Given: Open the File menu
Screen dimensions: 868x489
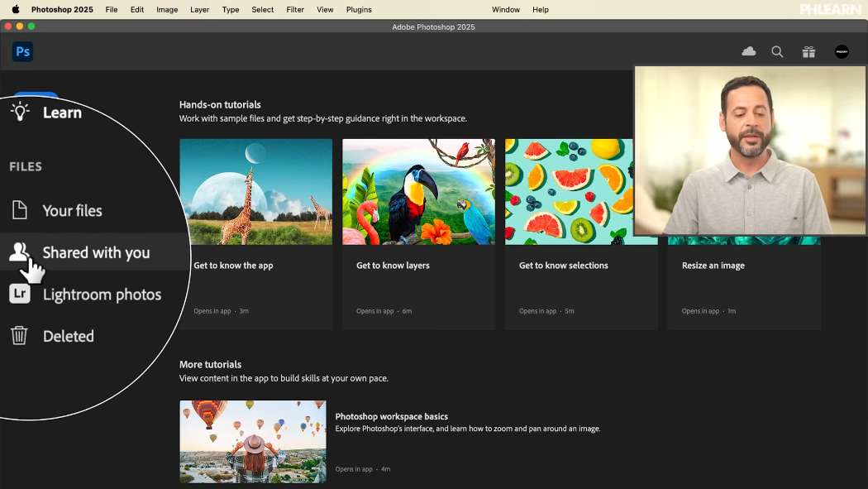Looking at the screenshot, I should point(112,9).
